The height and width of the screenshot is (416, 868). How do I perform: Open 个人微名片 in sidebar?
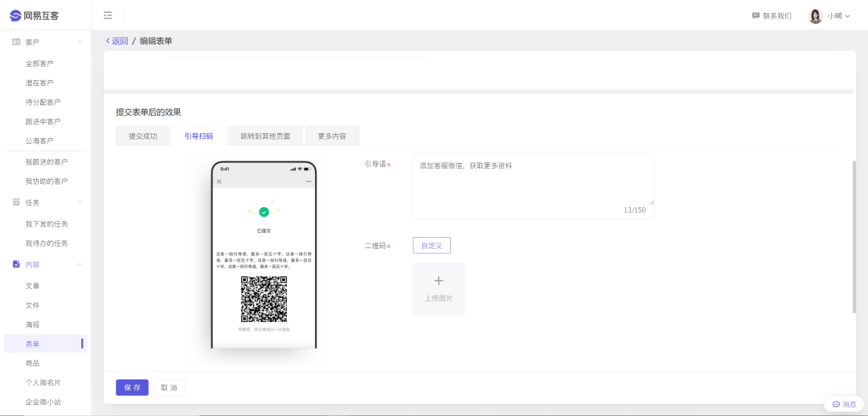tap(43, 383)
